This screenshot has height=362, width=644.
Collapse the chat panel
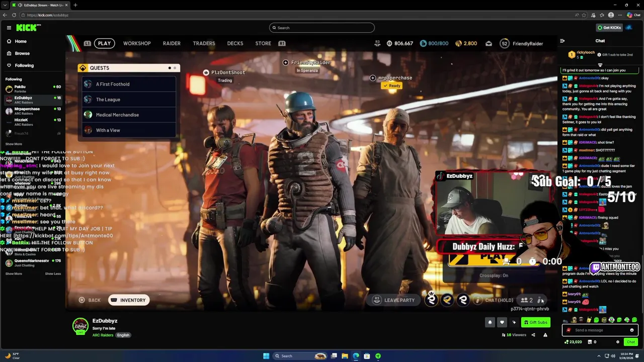point(562,41)
